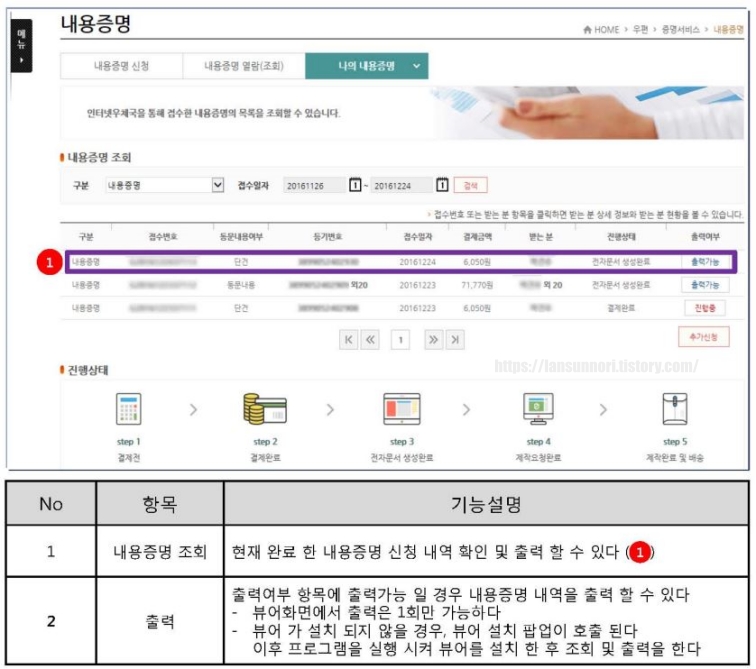This screenshot has width=756, height=669.
Task: Click the 검색 search button
Action: point(470,185)
